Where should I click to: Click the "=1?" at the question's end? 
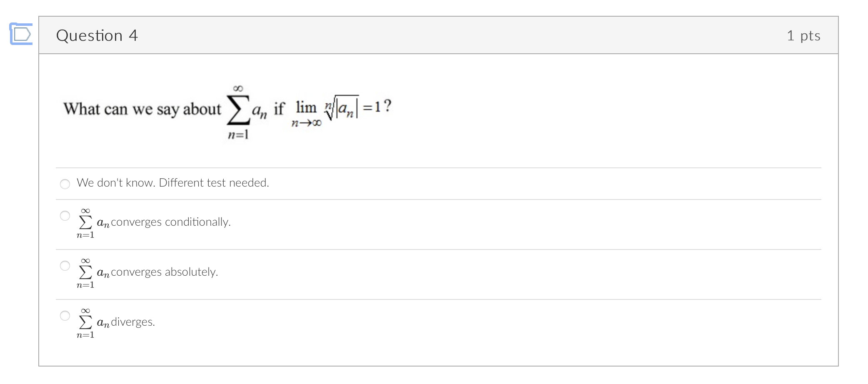pyautogui.click(x=377, y=107)
